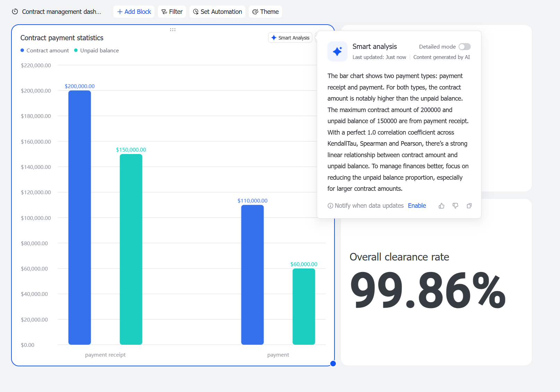Image resolution: width=560 pixels, height=392 pixels.
Task: Click the Contract payment statistics title
Action: point(62,38)
